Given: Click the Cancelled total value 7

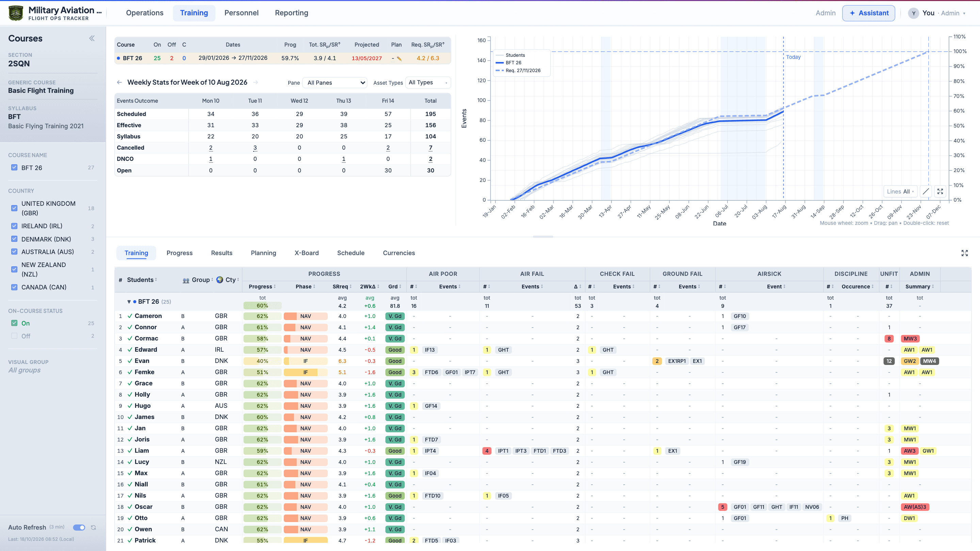Looking at the screenshot, I should [430, 148].
